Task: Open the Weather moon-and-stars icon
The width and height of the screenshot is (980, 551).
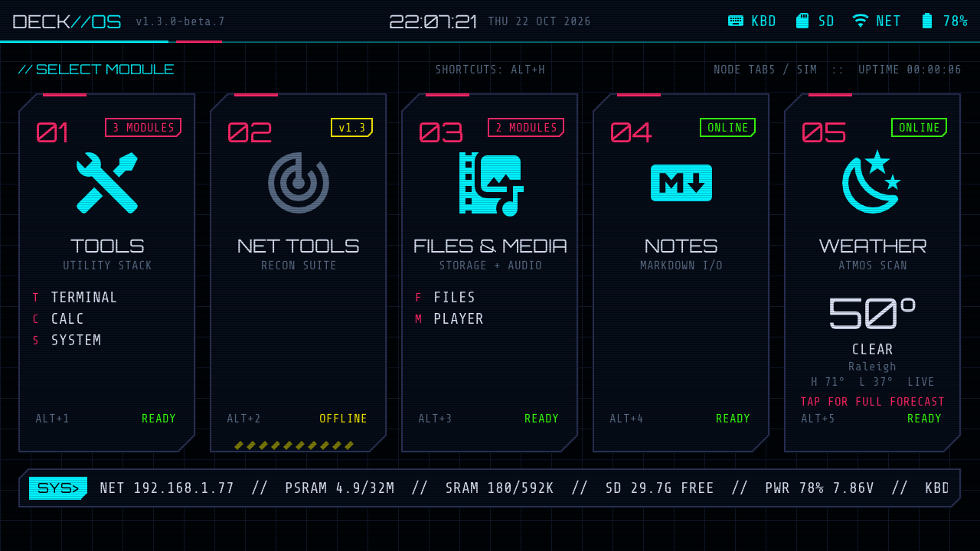Action: (872, 181)
